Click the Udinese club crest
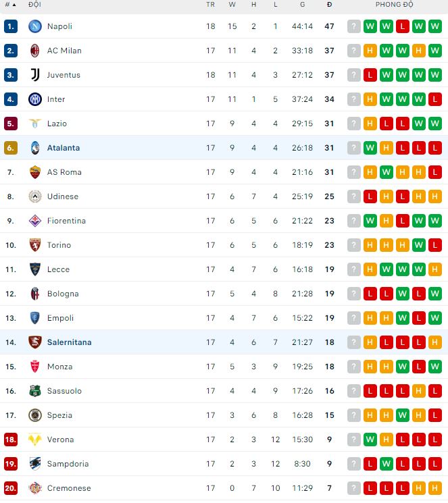Screen dimensions: 448x503 34,196
